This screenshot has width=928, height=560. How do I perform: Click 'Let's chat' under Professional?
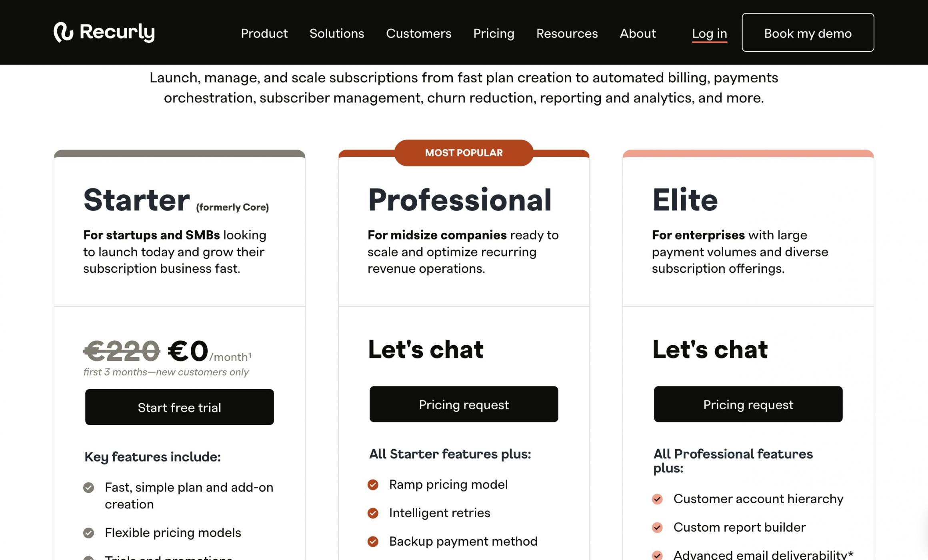click(426, 349)
